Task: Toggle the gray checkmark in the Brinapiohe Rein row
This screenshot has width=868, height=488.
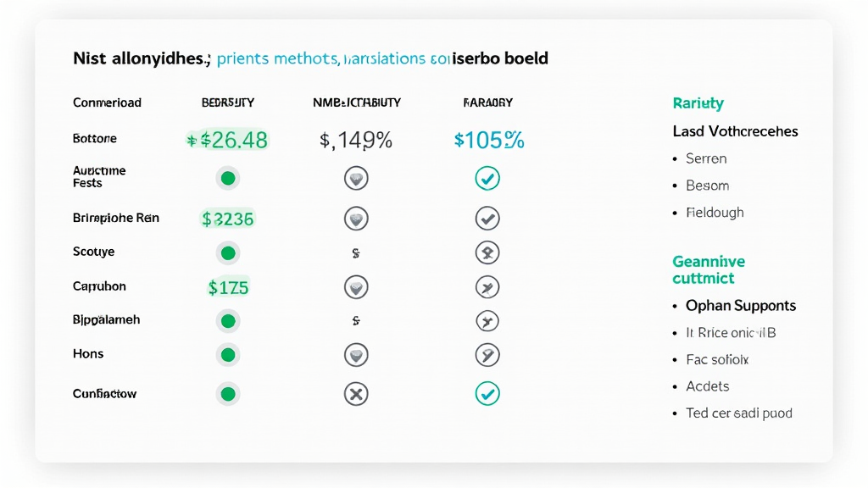Action: [x=487, y=219]
